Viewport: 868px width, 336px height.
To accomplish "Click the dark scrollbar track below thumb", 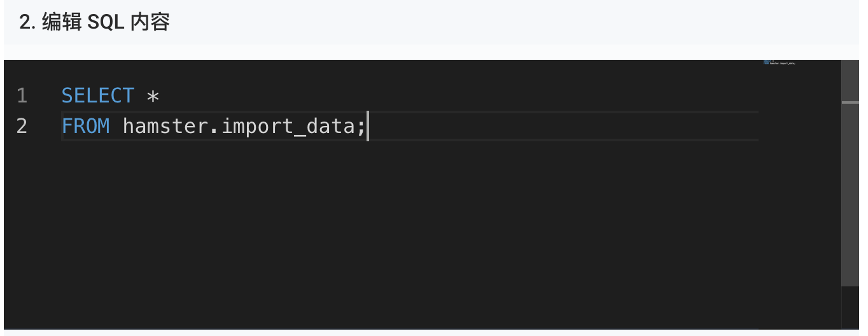I will point(850,307).
